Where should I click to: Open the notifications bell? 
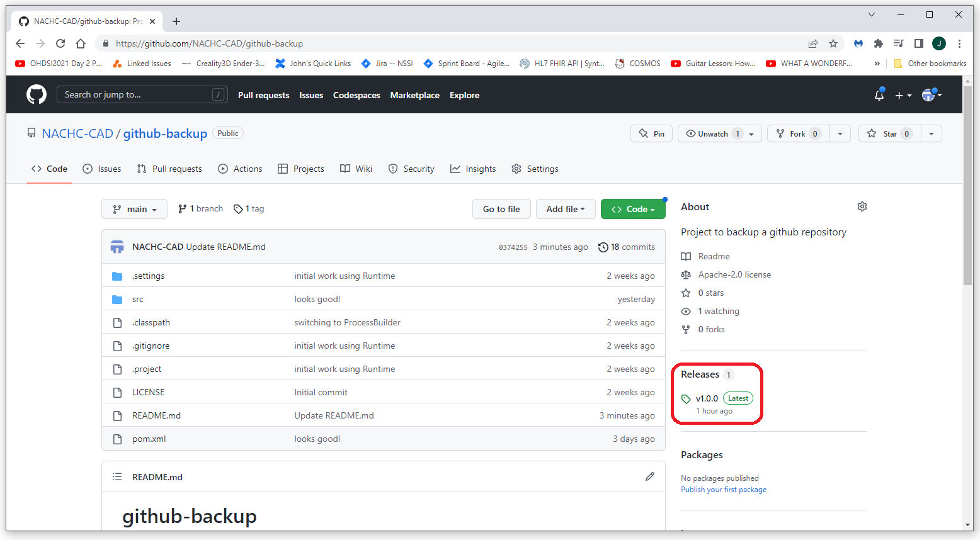tap(879, 95)
